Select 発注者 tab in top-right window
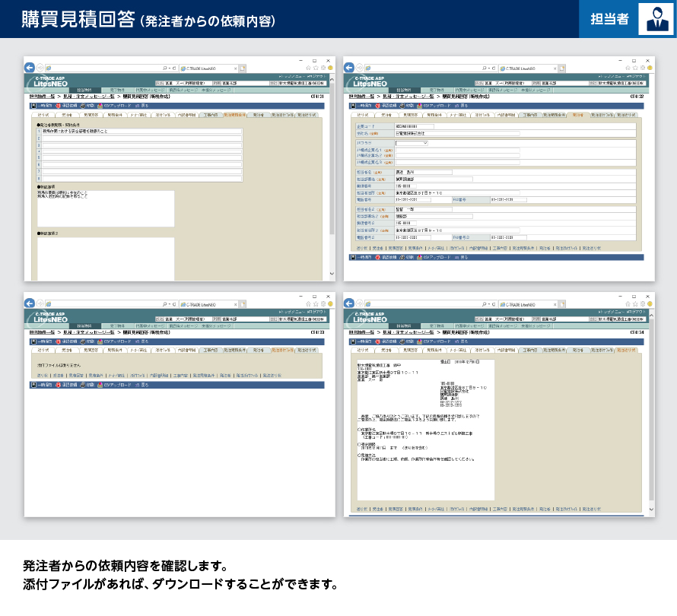677x616 pixels. pyautogui.click(x=577, y=114)
